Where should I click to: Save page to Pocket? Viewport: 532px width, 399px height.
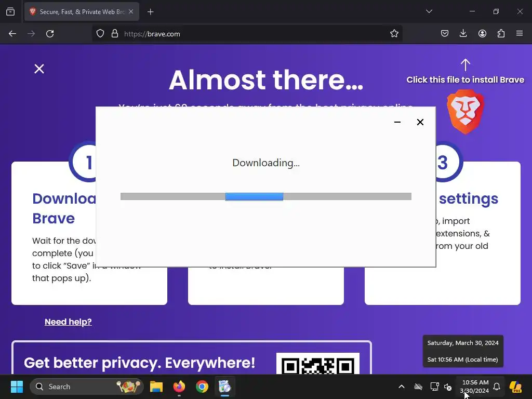click(x=445, y=33)
